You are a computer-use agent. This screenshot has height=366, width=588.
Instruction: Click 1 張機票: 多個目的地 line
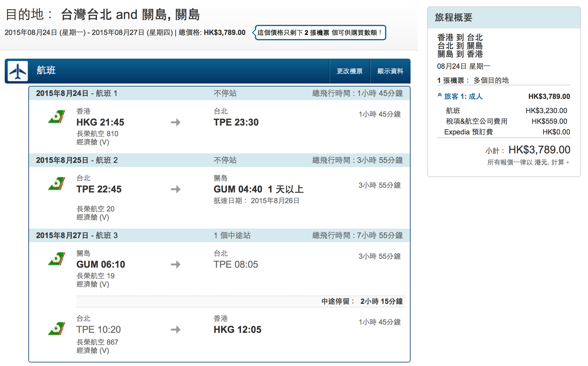pos(473,80)
